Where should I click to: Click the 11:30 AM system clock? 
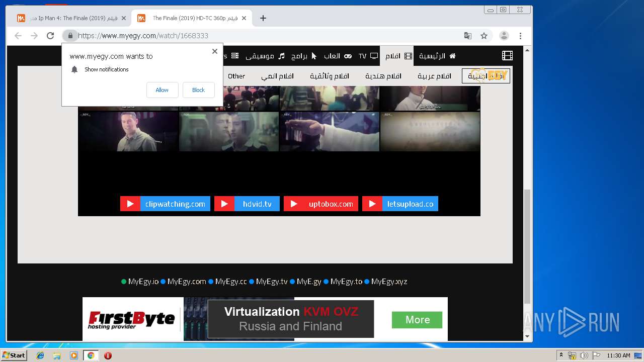618,355
